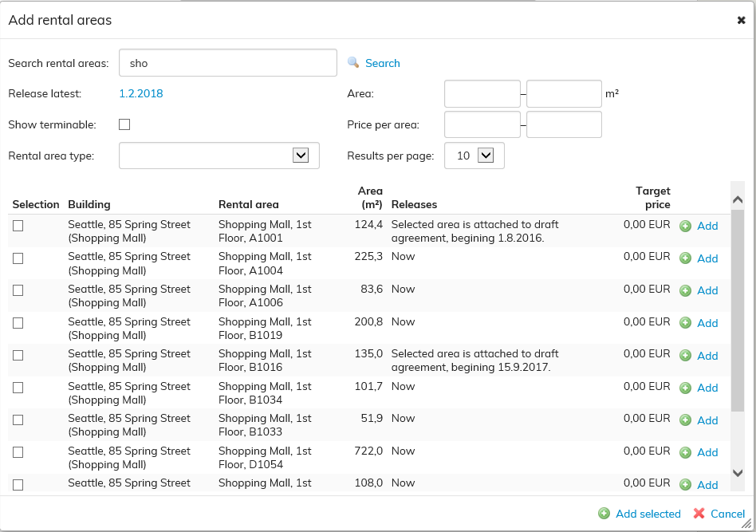Select checkbox for rental area A1006
The width and height of the screenshot is (756, 532).
[18, 290]
